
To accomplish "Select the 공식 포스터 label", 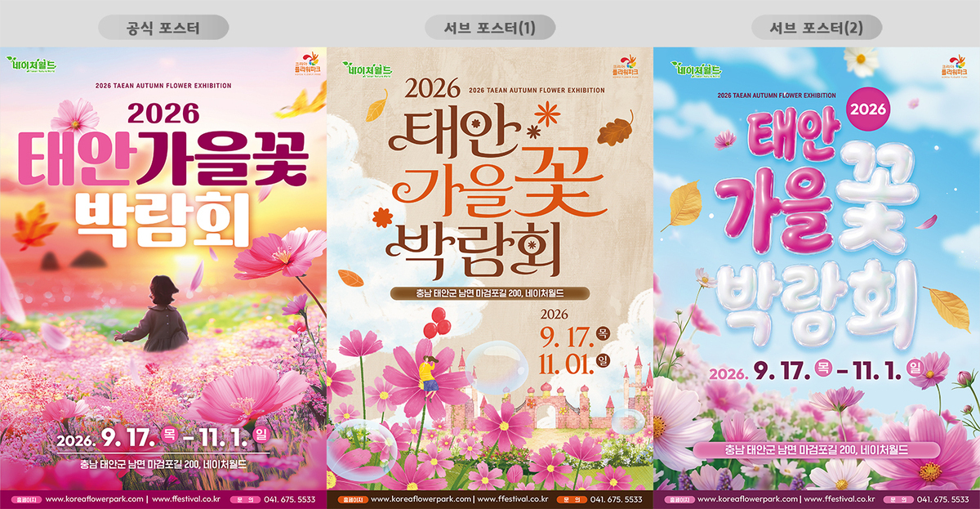I will pyautogui.click(x=163, y=29).
